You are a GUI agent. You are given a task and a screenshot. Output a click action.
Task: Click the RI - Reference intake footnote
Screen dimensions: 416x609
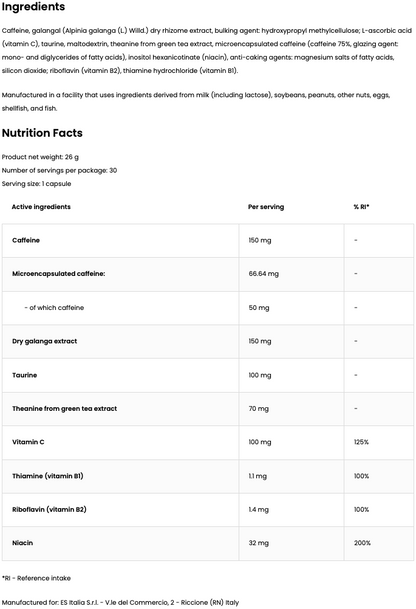(x=36, y=578)
